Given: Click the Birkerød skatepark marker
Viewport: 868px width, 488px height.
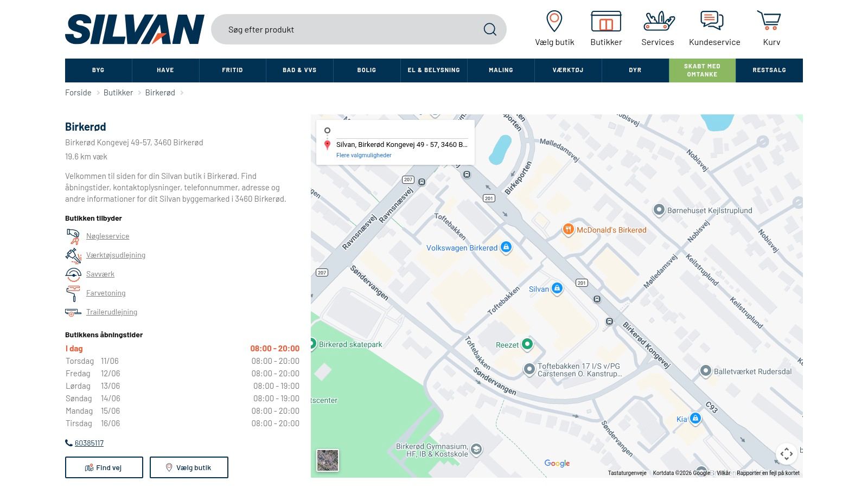Looking at the screenshot, I should [x=313, y=343].
